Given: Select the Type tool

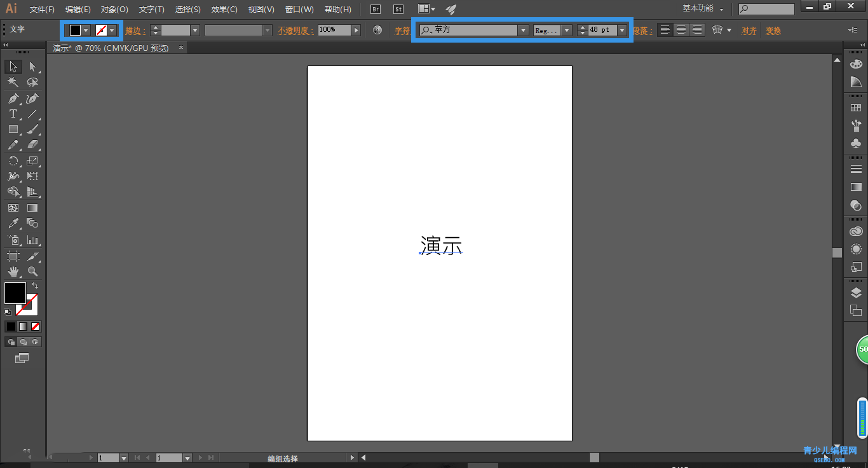Looking at the screenshot, I should coord(13,114).
